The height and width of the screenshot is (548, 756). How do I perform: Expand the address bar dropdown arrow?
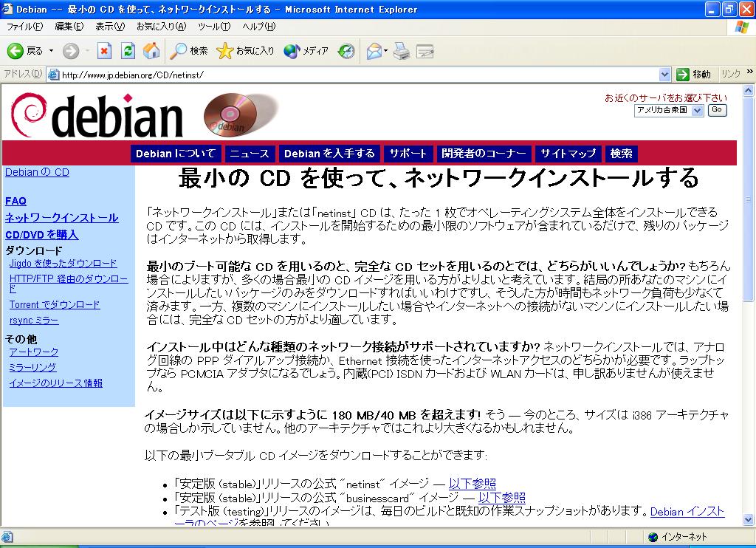tap(665, 75)
